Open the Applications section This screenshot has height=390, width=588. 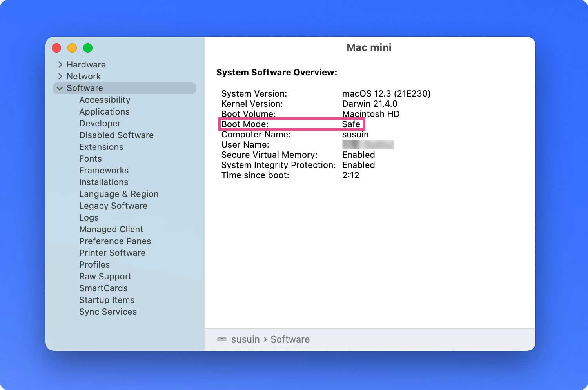pos(104,112)
